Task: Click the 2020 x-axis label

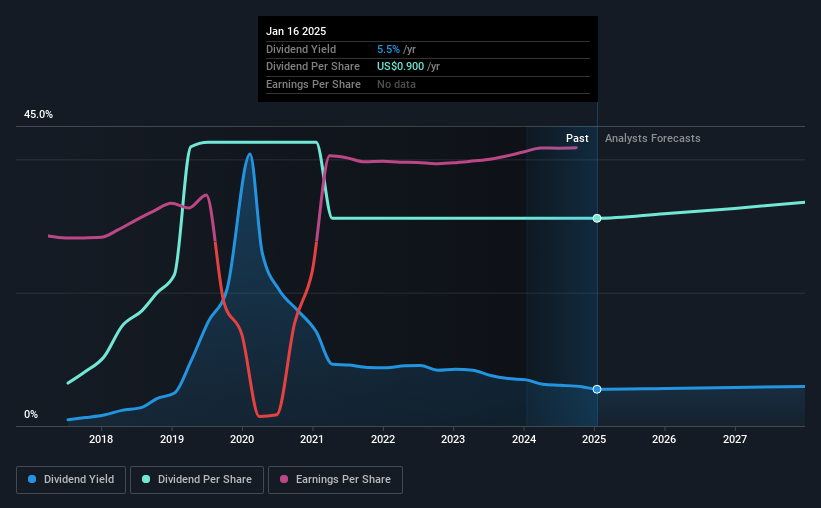Action: pyautogui.click(x=242, y=439)
